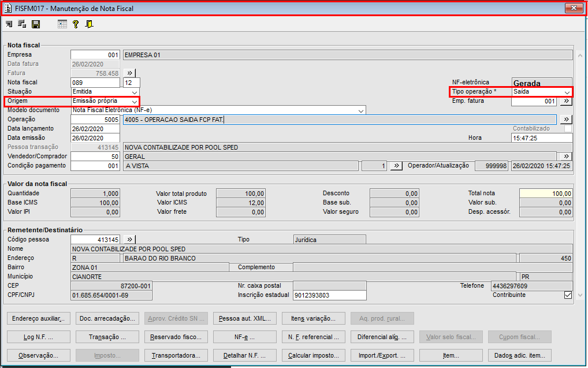Screen dimensions: 588x368
Task: Click the NF-e button
Action: click(245, 337)
